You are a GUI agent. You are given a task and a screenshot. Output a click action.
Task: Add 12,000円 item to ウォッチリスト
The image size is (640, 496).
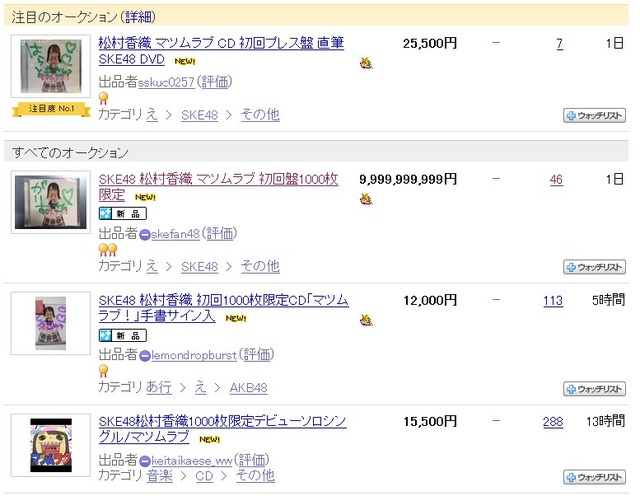click(594, 389)
